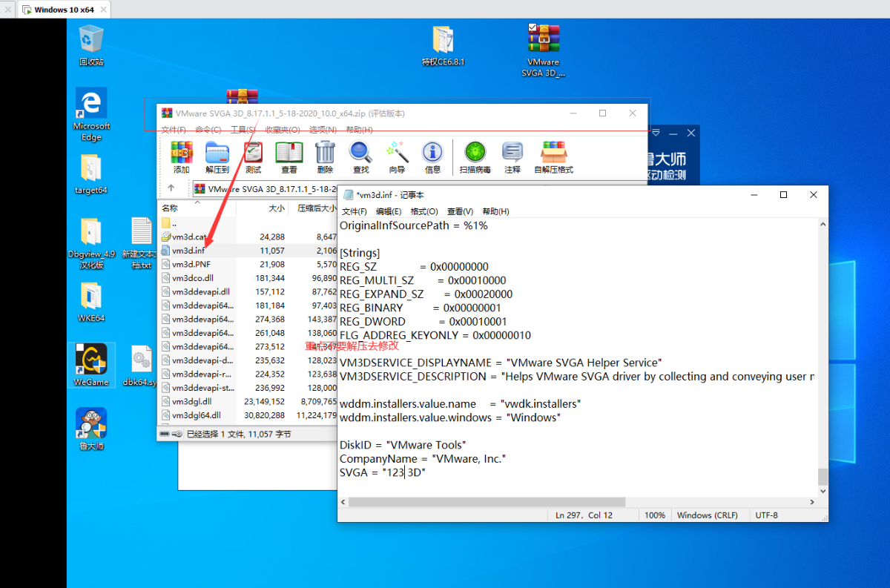Click the 注释 (Comment) icon in WinRAR toolbar
This screenshot has width=890, height=588.
[x=512, y=158]
